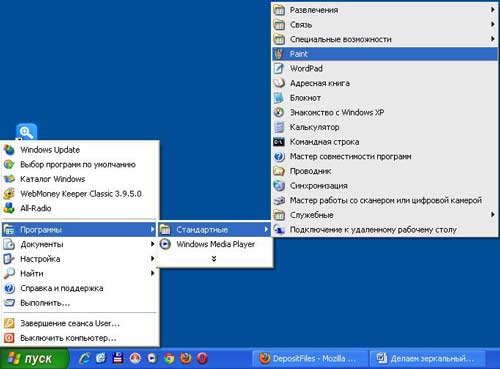The height and width of the screenshot is (369, 500).
Task: Click the Документы icon
Action: coord(9,244)
